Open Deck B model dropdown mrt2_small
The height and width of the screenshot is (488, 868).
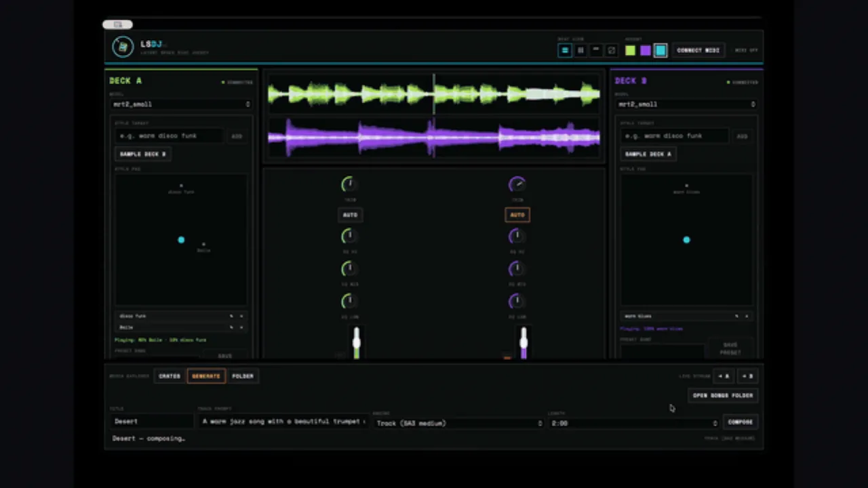pos(686,104)
